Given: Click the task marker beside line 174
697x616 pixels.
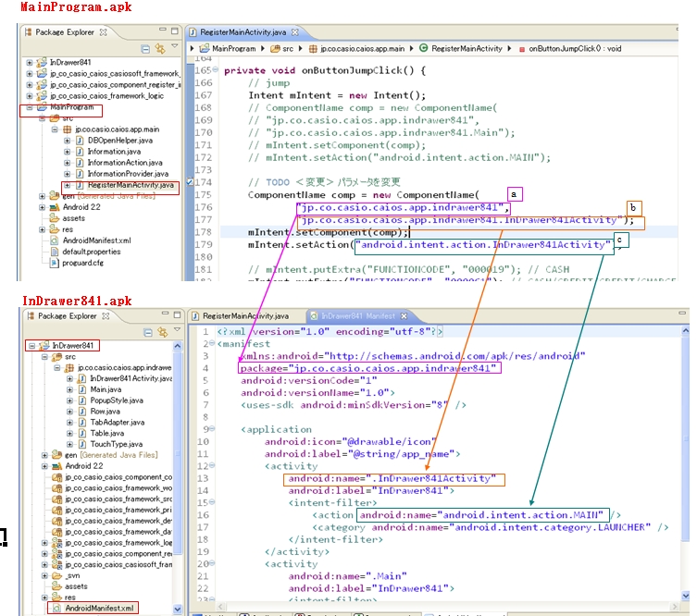Looking at the screenshot, I should click(x=191, y=182).
